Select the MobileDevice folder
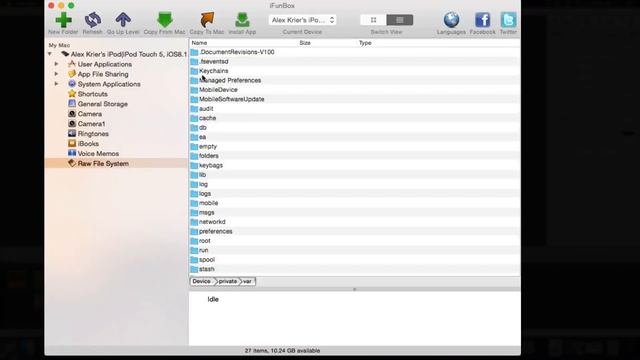This screenshot has width=640, height=360. point(355,89)
